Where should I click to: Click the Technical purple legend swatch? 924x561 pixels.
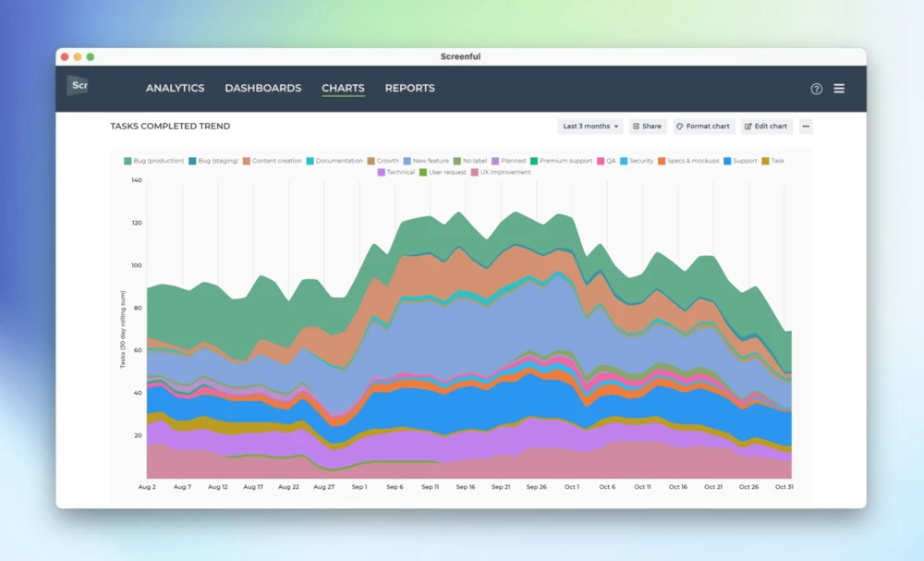pos(382,172)
